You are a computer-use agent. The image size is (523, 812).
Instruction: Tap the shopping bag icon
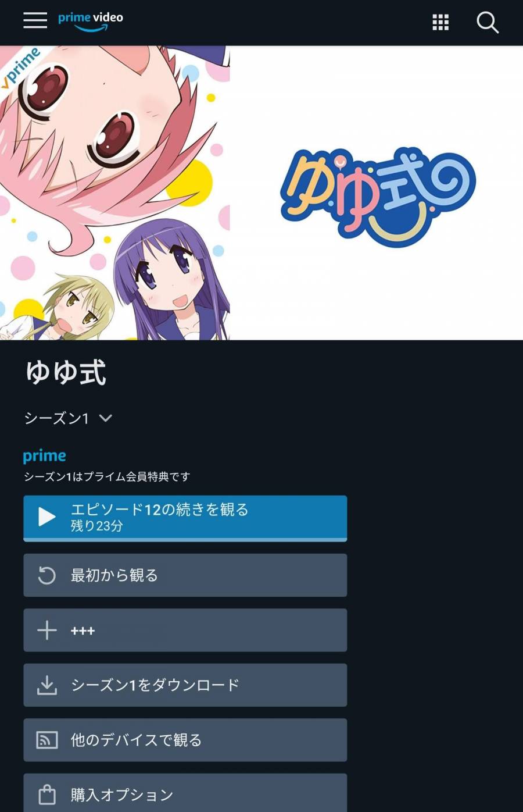click(46, 794)
